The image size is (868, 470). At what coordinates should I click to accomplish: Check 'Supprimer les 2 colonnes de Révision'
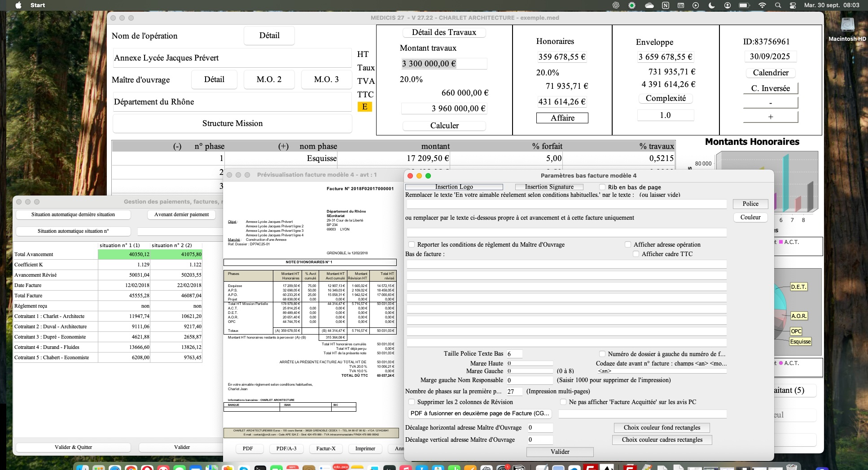[412, 402]
